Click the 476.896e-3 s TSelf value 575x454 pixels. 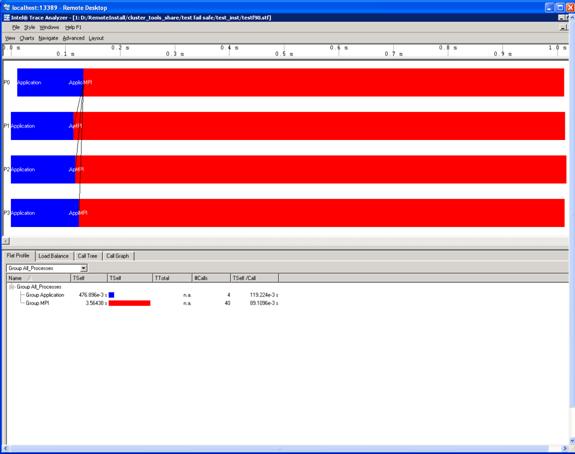tap(93, 295)
